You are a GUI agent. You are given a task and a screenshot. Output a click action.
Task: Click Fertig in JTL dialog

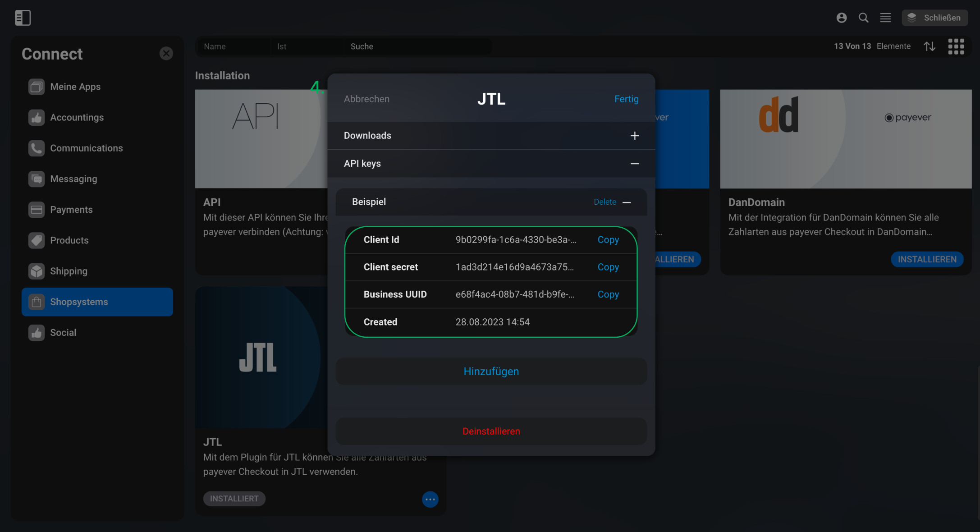click(626, 99)
